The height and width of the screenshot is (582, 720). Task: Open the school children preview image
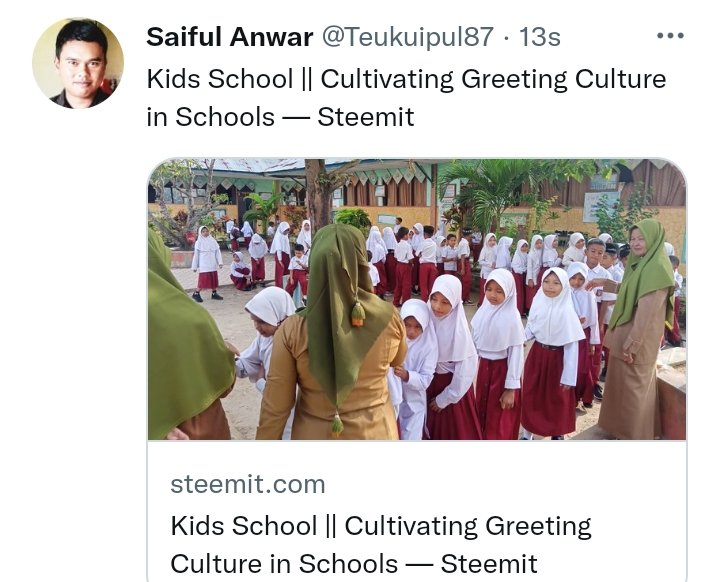point(416,299)
